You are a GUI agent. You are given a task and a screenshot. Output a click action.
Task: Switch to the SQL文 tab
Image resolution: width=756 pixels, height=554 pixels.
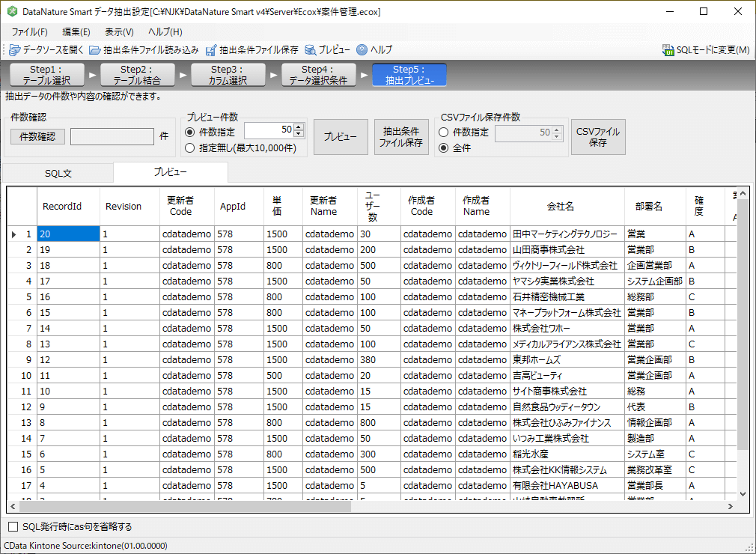(x=58, y=173)
